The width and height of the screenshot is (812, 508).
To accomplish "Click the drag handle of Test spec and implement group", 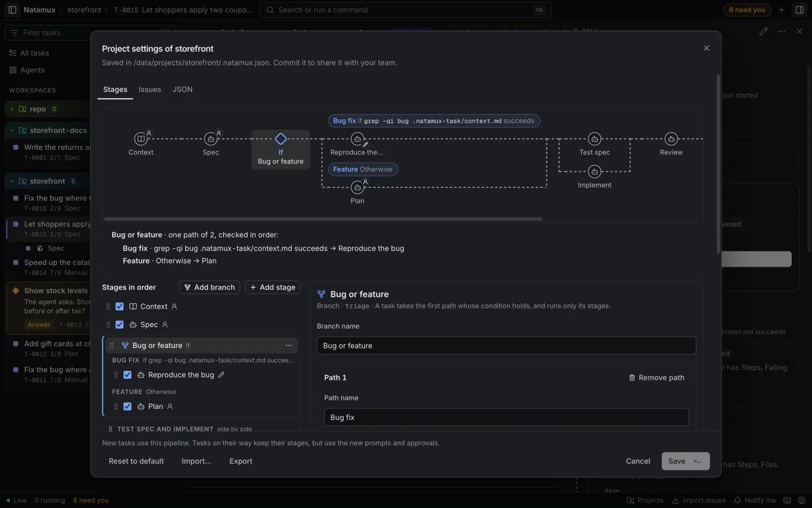I will coord(110,429).
